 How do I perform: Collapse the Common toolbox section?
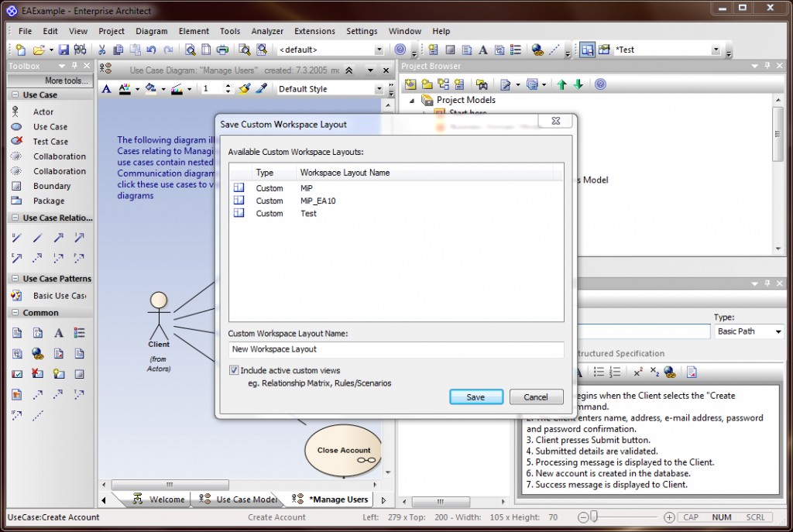(15, 313)
